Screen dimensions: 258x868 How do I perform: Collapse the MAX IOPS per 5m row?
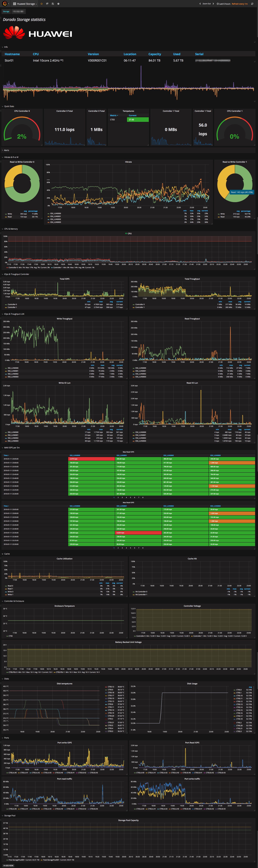point(11,448)
